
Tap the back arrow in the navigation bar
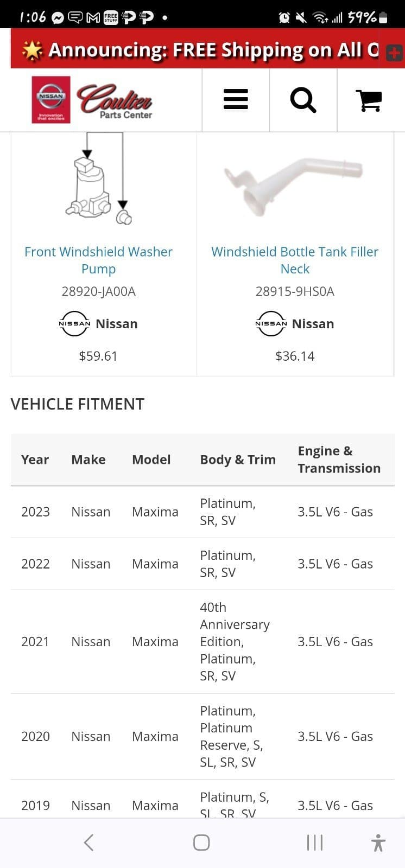click(x=88, y=843)
